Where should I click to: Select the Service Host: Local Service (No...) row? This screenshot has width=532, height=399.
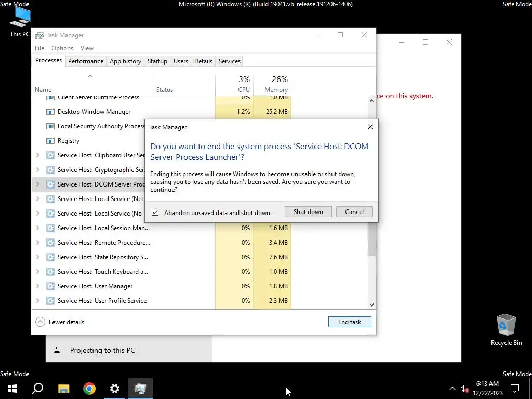click(x=89, y=214)
